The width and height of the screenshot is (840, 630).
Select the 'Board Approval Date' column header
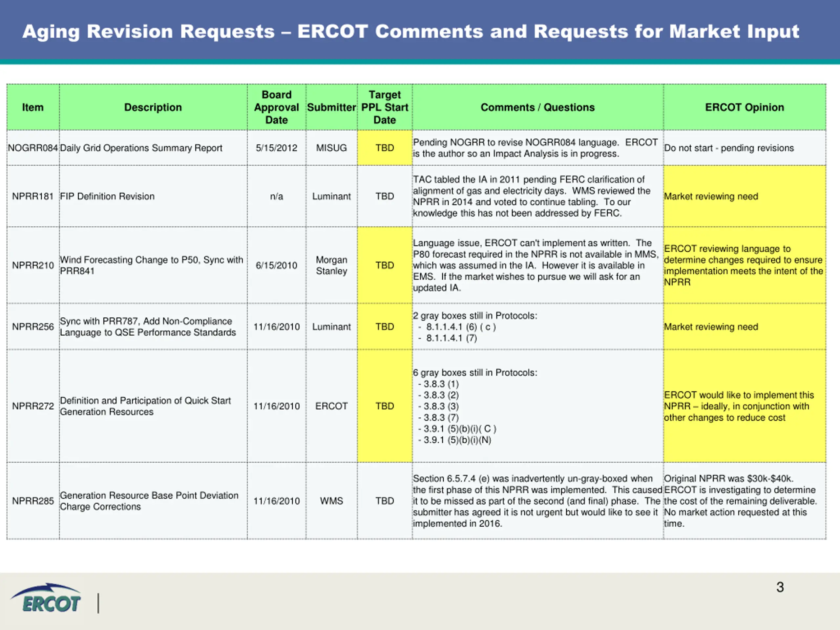pyautogui.click(x=277, y=108)
